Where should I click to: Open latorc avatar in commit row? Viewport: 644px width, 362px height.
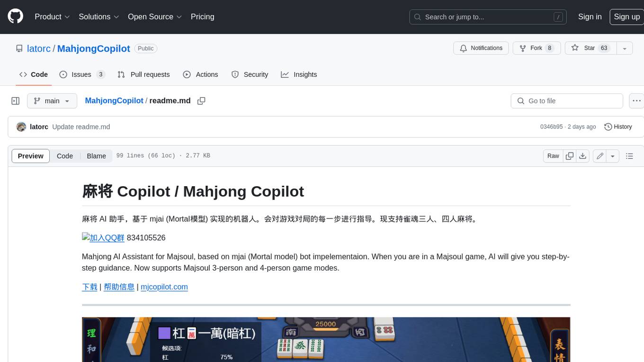(21, 127)
